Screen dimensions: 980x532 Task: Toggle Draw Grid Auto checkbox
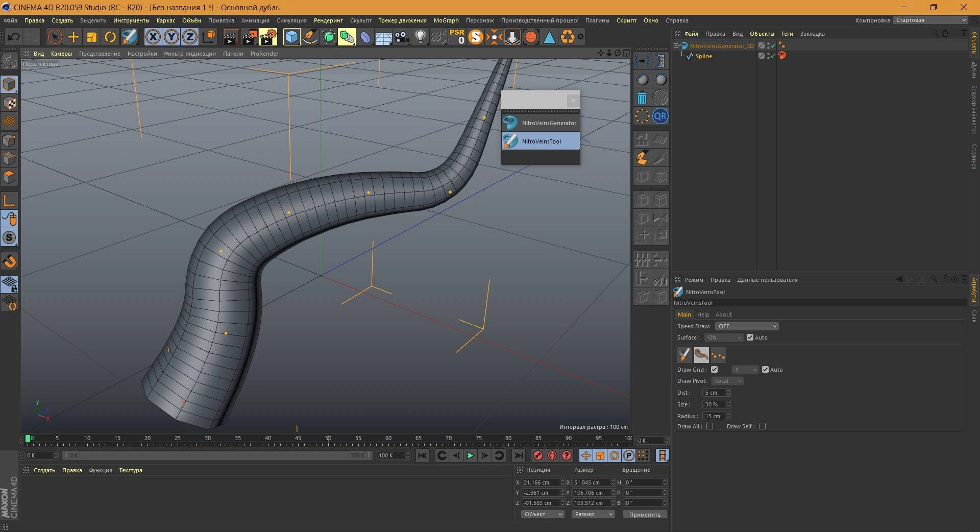pos(765,370)
